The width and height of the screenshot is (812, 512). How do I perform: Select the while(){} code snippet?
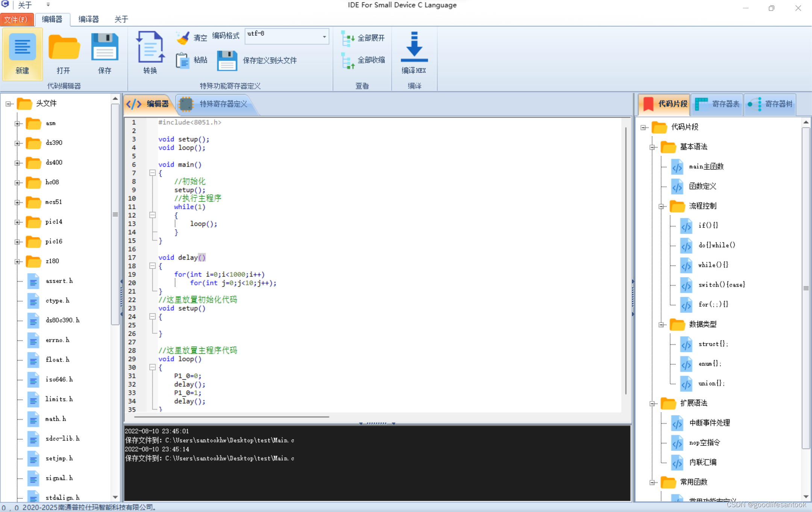[x=714, y=264]
